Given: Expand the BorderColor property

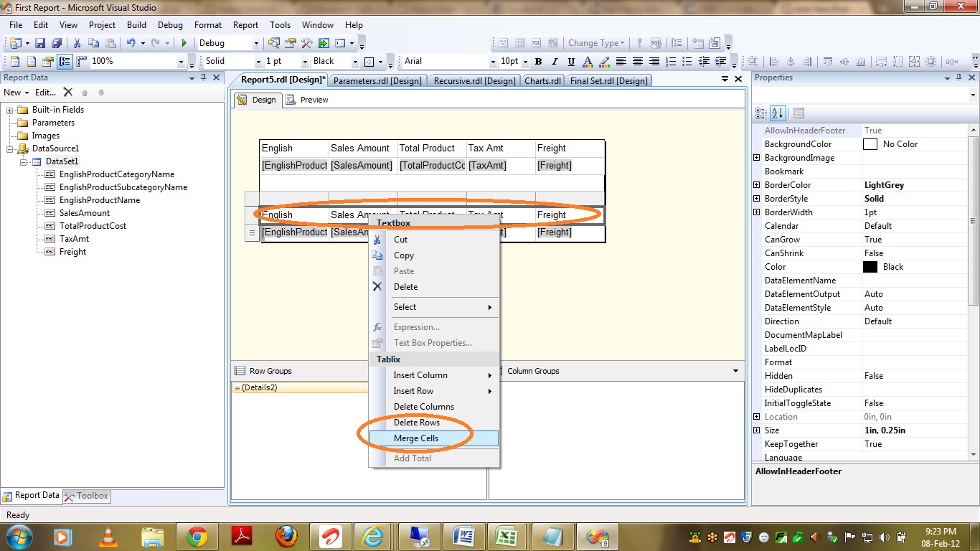Looking at the screenshot, I should 756,185.
